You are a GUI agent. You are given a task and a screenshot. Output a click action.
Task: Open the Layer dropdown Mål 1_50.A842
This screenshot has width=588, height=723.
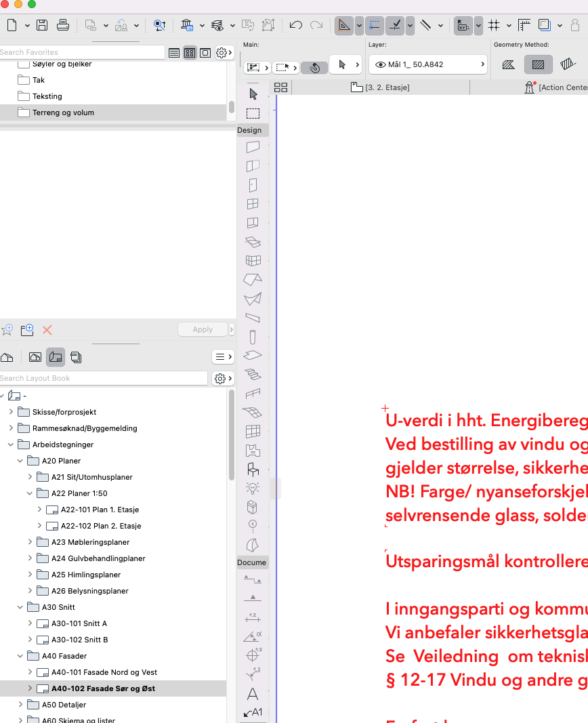428,64
